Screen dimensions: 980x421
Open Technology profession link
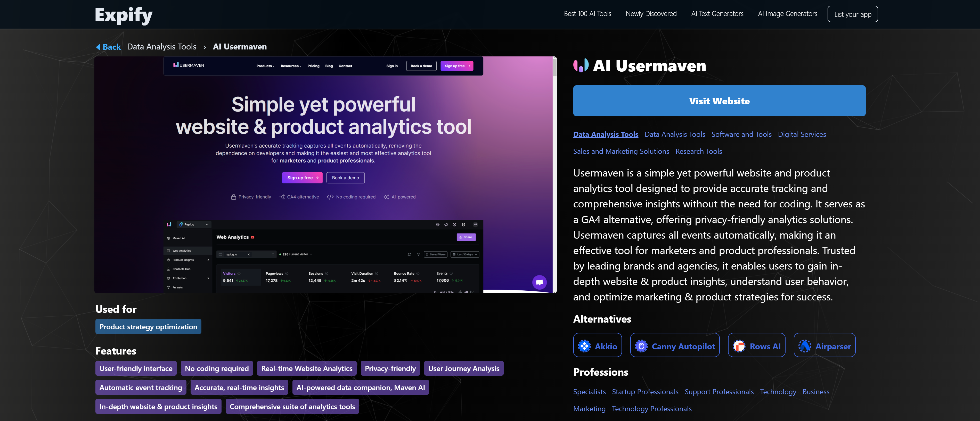(778, 392)
